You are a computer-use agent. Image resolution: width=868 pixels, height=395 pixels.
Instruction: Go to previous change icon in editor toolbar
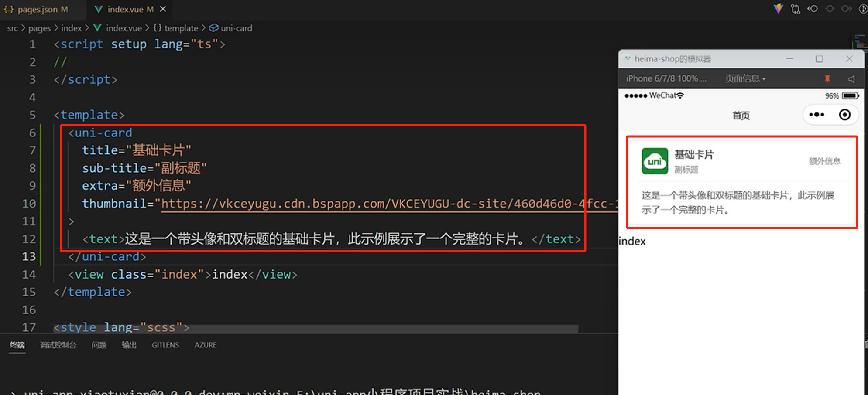pos(812,9)
